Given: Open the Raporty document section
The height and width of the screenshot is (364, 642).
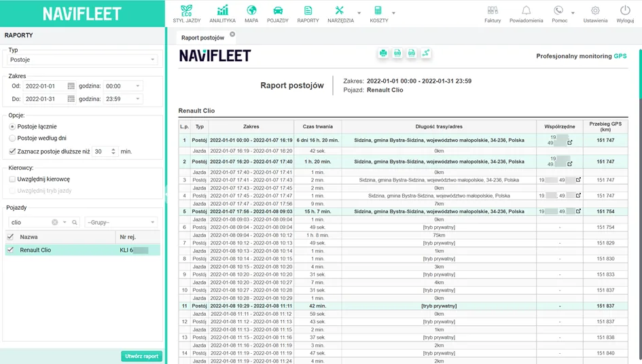Looking at the screenshot, I should [308, 14].
